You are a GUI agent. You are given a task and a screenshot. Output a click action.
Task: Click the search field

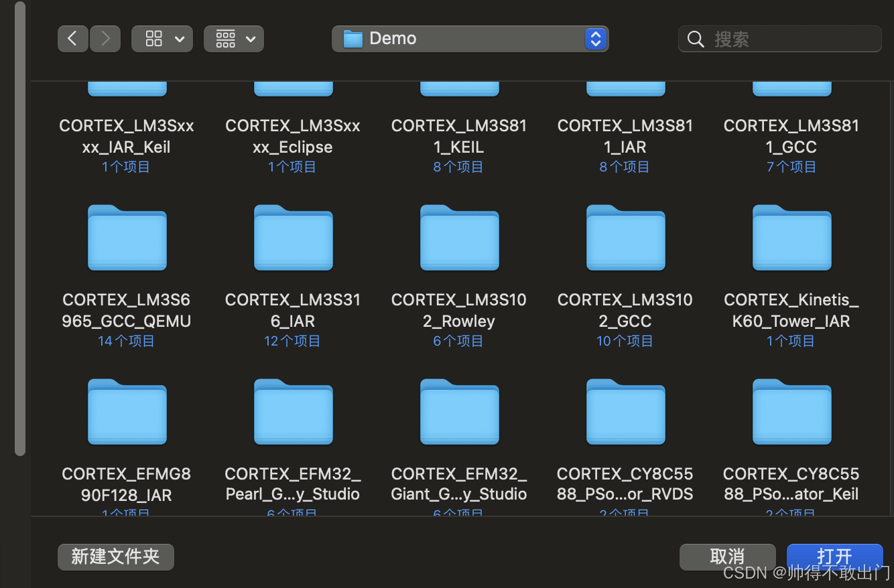point(780,39)
